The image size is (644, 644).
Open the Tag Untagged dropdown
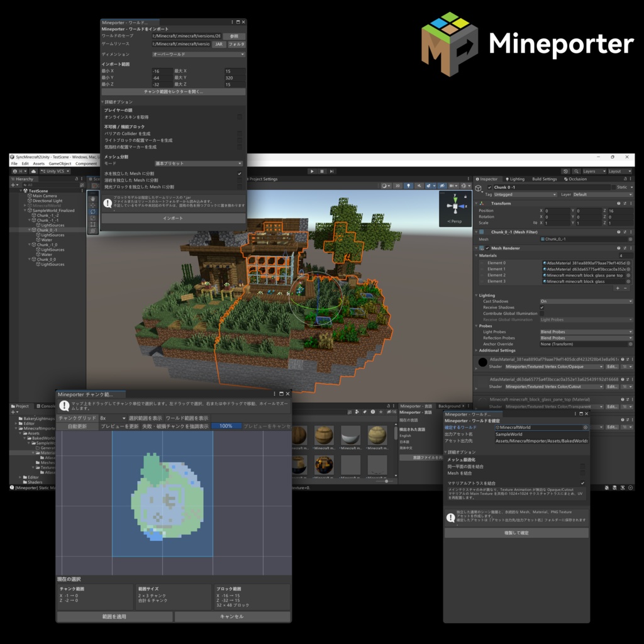[x=525, y=195]
